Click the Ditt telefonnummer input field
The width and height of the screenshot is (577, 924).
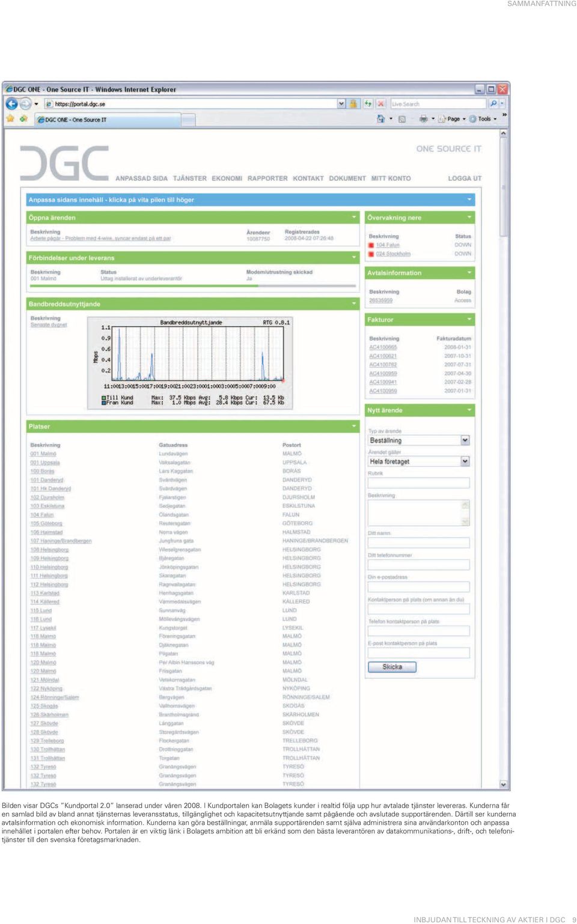418,565
